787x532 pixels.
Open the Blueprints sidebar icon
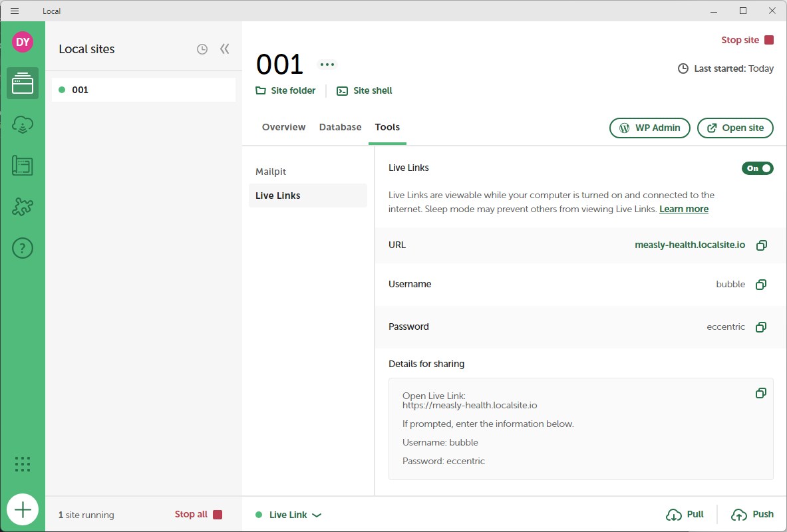[23, 166]
